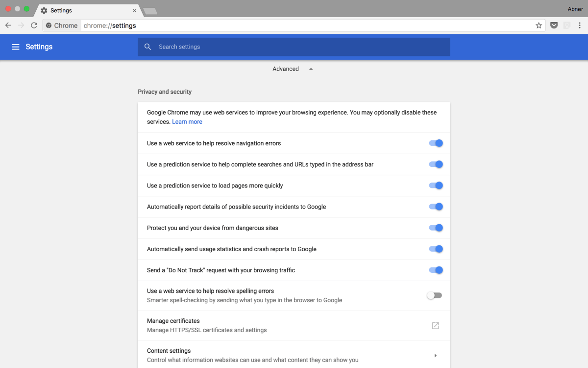
Task: Close the Settings tab
Action: pos(135,10)
